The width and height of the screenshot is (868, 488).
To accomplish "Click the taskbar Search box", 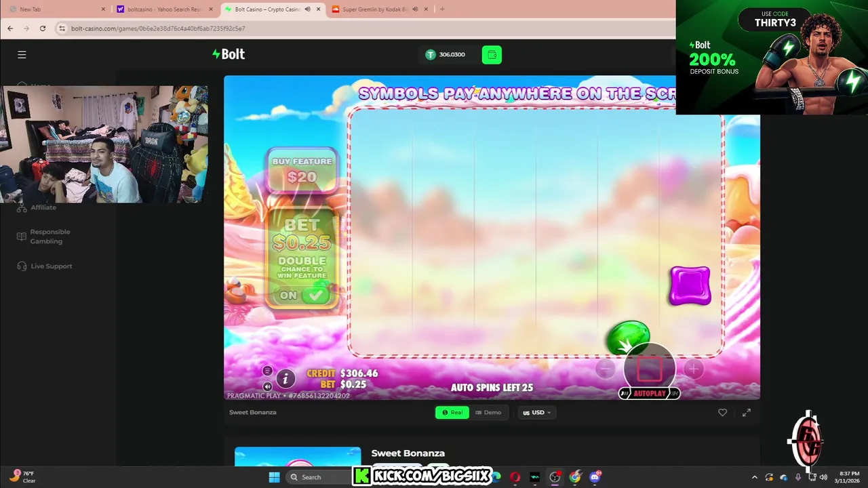I will [x=317, y=477].
